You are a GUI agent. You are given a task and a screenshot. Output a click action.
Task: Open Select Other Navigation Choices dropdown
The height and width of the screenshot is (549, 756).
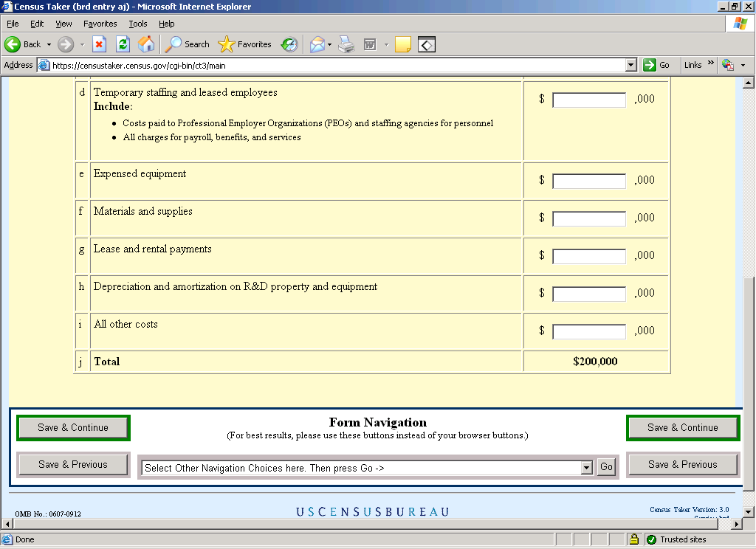[586, 467]
